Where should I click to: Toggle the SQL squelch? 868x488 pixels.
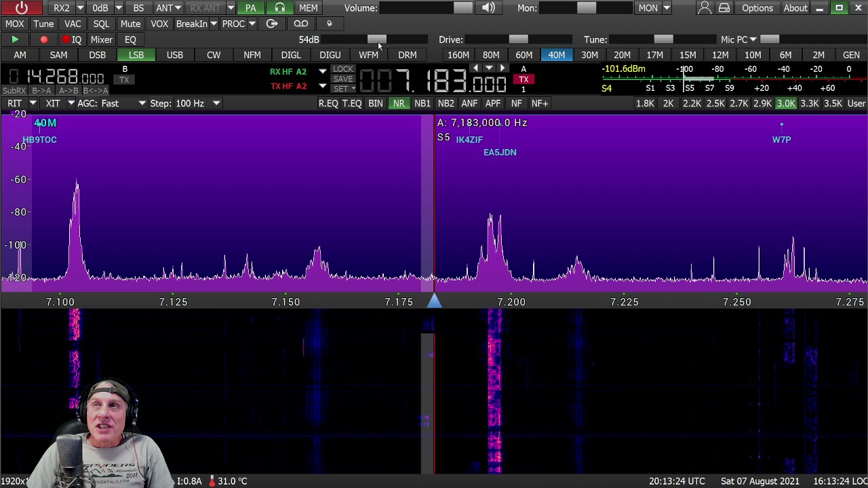coord(101,24)
